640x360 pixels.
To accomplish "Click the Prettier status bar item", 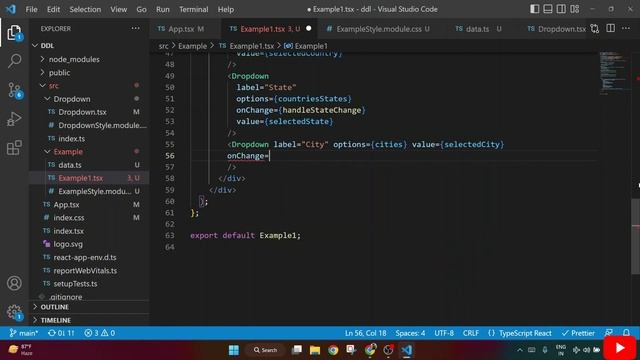I will [578, 333].
